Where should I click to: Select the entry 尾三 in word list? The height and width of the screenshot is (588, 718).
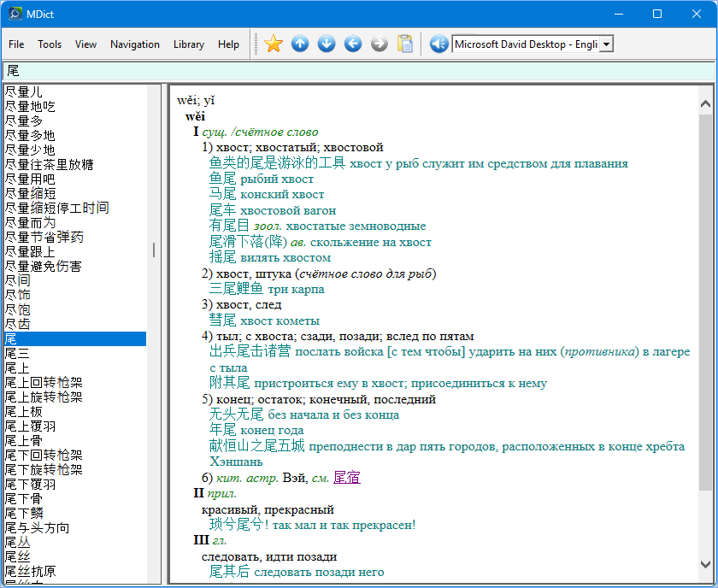18,354
